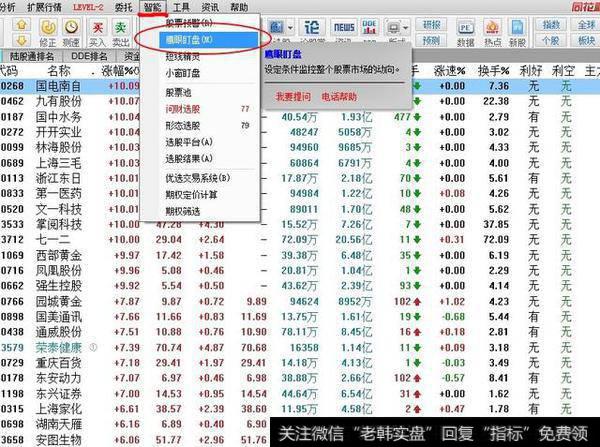Select 期权筛选 menu entry
Image resolution: width=600 pixels, height=447 pixels.
(209, 211)
